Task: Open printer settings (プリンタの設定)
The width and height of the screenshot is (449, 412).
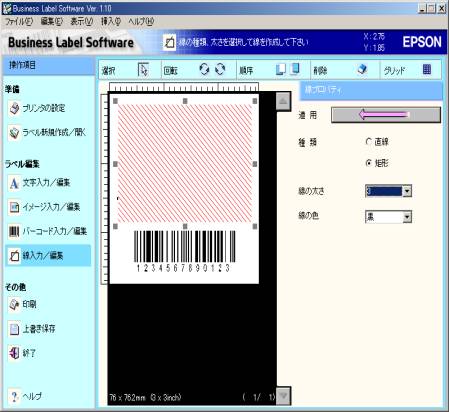Action: point(37,108)
